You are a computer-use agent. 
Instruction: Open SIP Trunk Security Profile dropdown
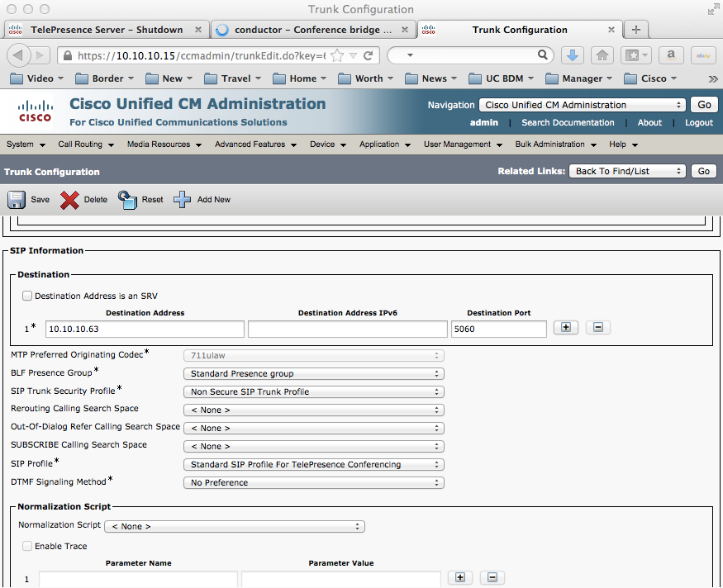pyautogui.click(x=313, y=391)
